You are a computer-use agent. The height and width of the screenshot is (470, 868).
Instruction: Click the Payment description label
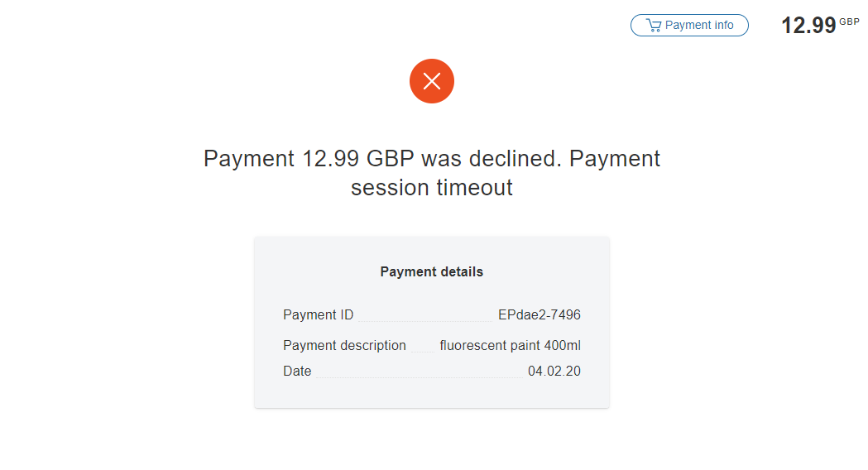[x=344, y=346]
